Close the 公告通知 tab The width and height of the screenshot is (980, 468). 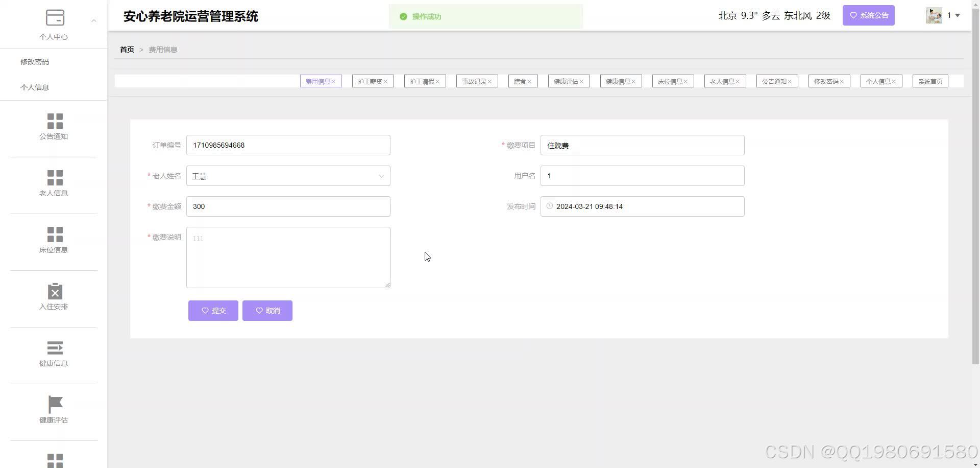coord(790,82)
